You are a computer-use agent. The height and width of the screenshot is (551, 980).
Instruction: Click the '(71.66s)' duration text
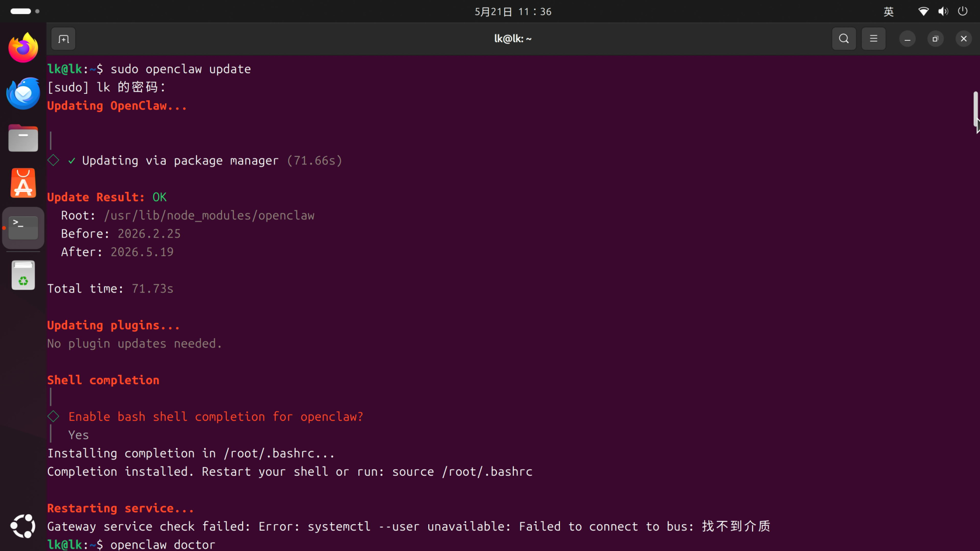click(314, 160)
